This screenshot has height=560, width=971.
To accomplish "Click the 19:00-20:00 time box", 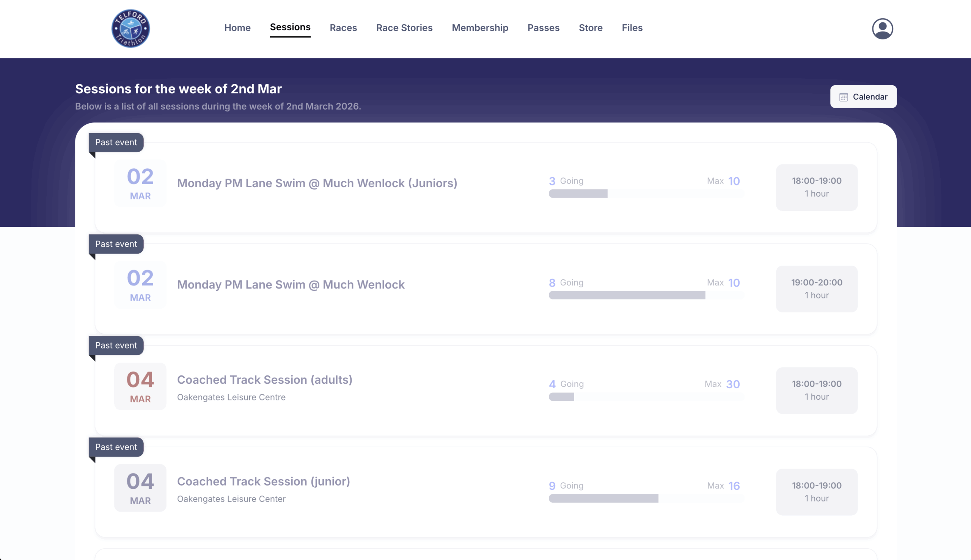I will 816,289.
